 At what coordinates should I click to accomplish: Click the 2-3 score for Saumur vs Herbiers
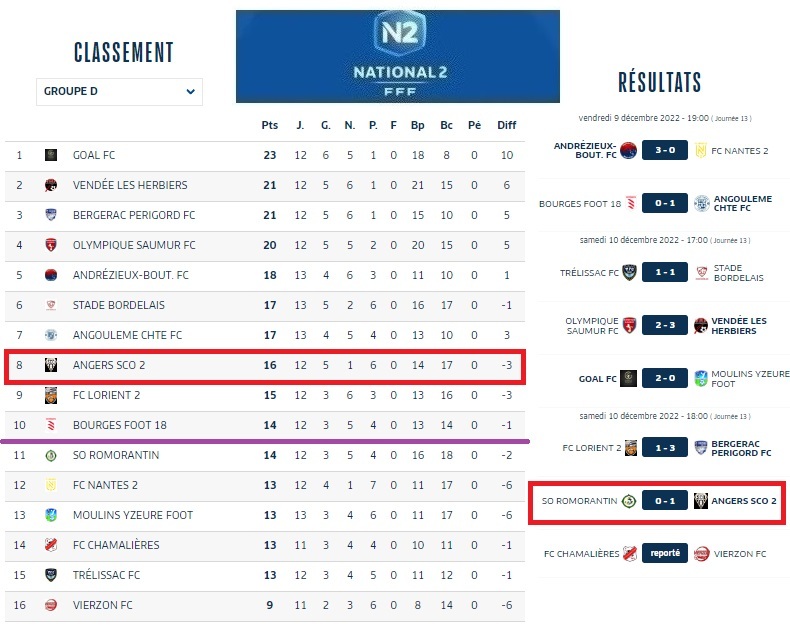point(664,325)
